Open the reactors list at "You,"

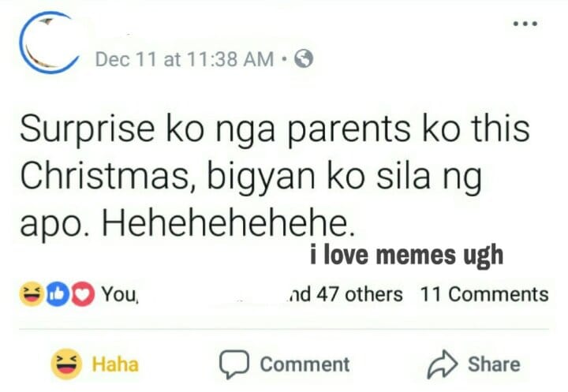pos(120,294)
